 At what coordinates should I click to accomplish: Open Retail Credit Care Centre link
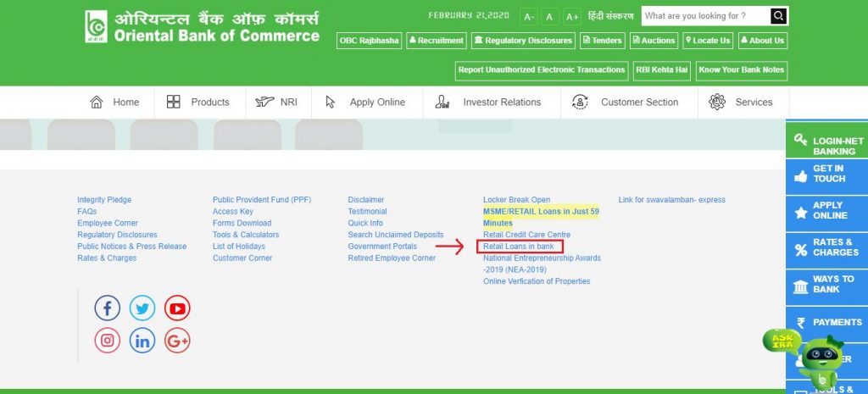pyautogui.click(x=526, y=235)
